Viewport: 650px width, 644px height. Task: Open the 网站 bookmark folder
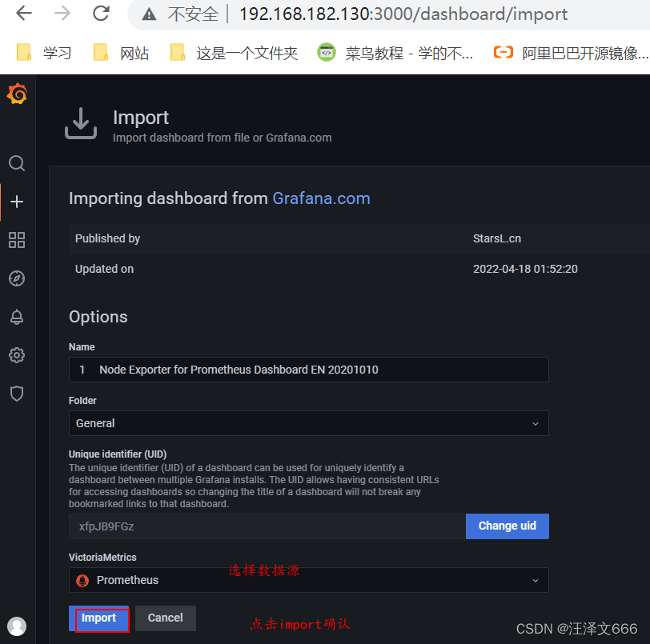pyautogui.click(x=121, y=53)
